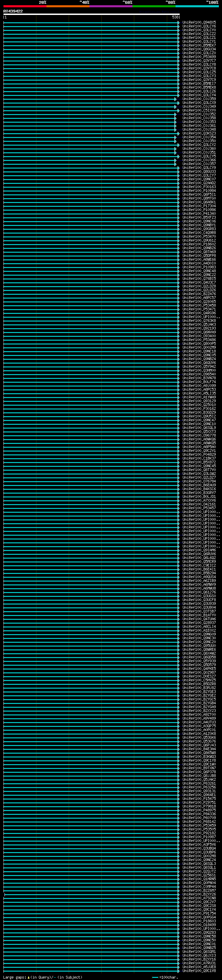The image size is (222, 980).
Task: Select hit UniRef100_Q5MCR9
Action: 199,561
